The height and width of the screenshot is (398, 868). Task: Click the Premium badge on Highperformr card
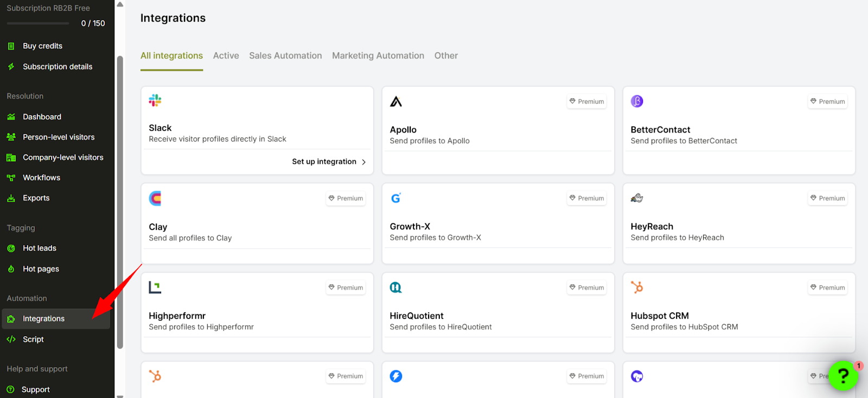coord(346,287)
